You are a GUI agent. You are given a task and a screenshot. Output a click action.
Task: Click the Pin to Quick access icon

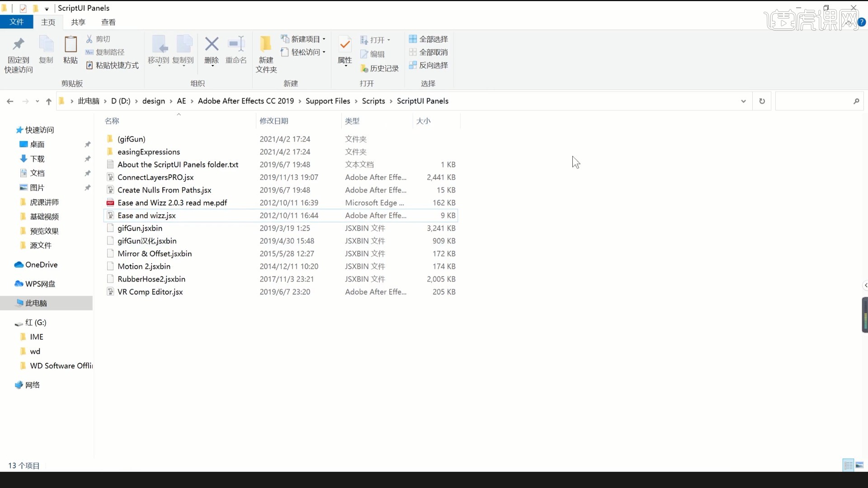click(18, 45)
